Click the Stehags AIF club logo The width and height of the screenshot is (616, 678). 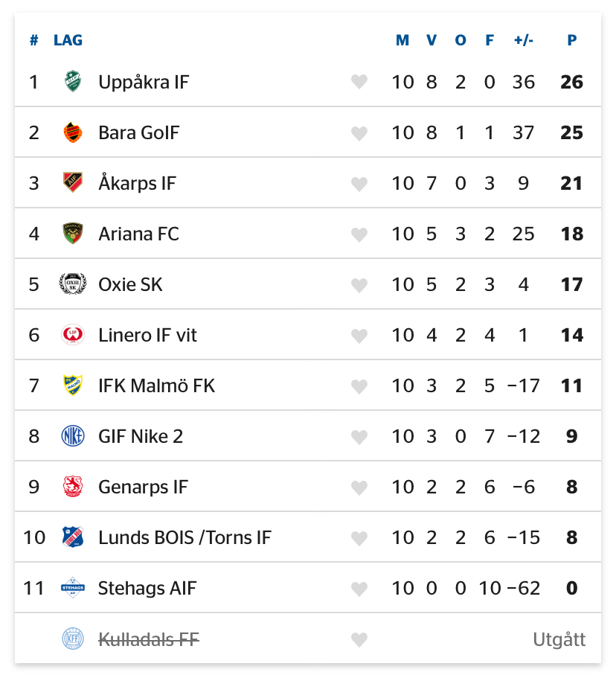[x=72, y=588]
